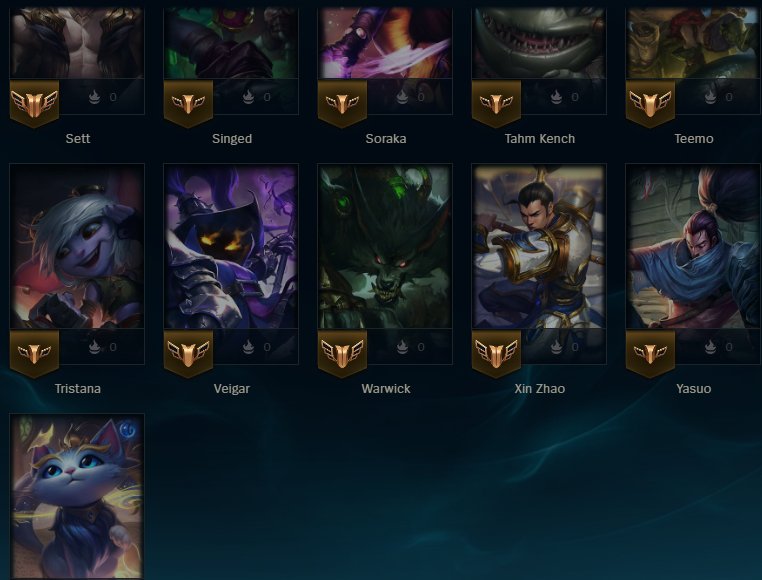762x580 pixels.
Task: Click Tahm Kench's mastery crest badge
Action: (x=497, y=104)
